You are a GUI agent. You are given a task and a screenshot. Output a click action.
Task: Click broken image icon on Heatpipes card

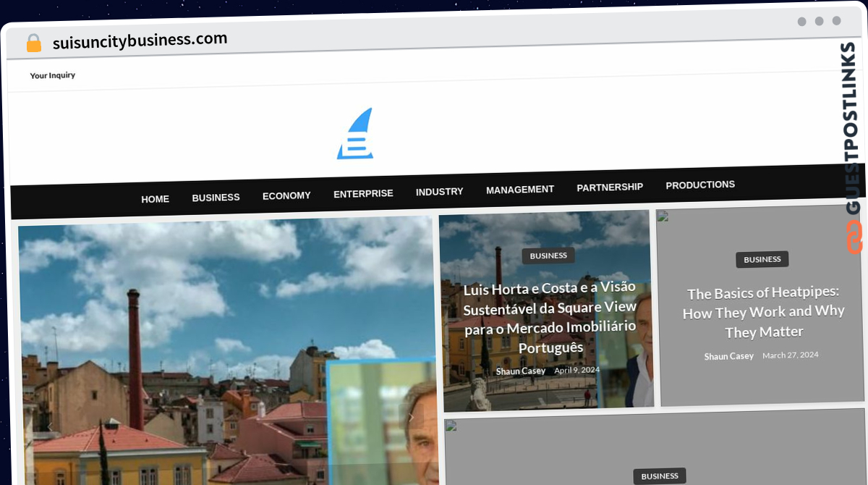(x=663, y=216)
